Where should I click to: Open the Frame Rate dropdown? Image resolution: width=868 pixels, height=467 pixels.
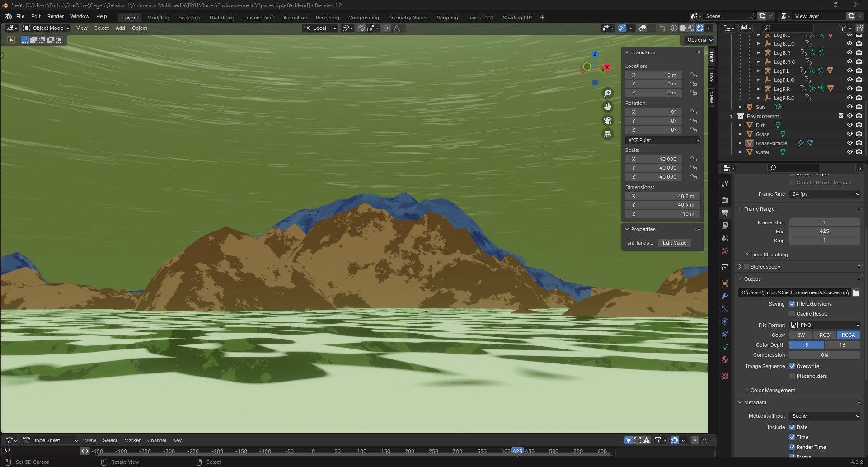coord(825,194)
